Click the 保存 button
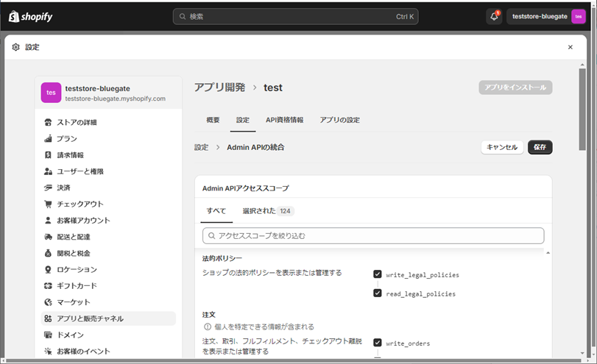Screen dimensions: 597x364 click(x=540, y=147)
